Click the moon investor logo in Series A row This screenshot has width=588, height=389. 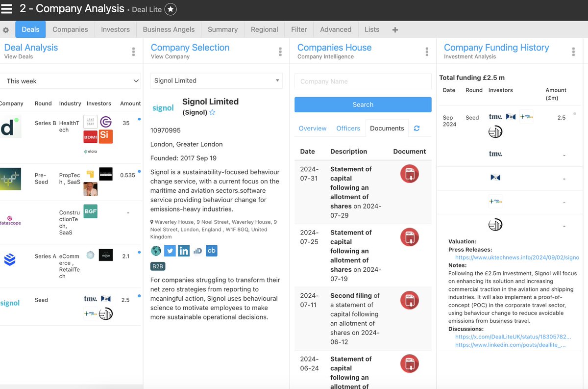pyautogui.click(x=106, y=255)
